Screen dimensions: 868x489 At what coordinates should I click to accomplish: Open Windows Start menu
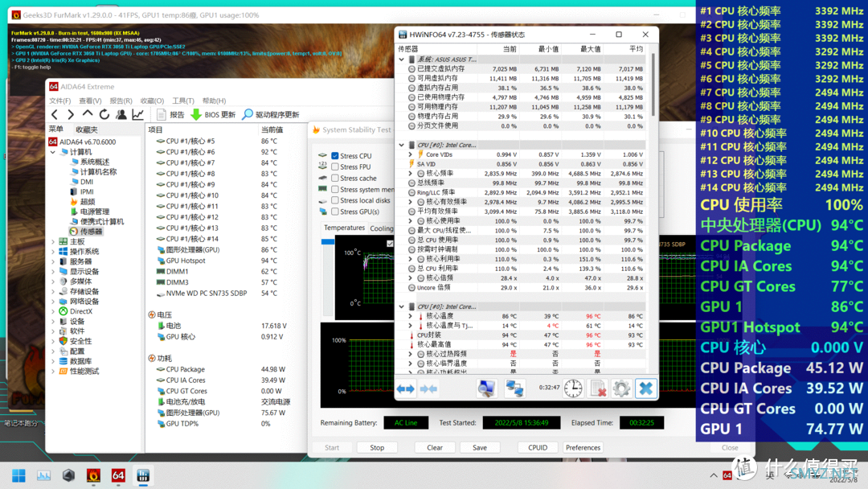18,475
